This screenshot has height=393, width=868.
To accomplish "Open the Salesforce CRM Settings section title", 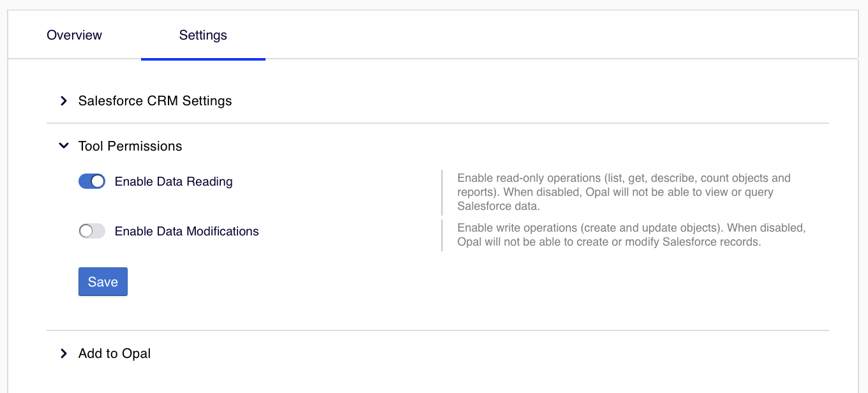I will (155, 101).
